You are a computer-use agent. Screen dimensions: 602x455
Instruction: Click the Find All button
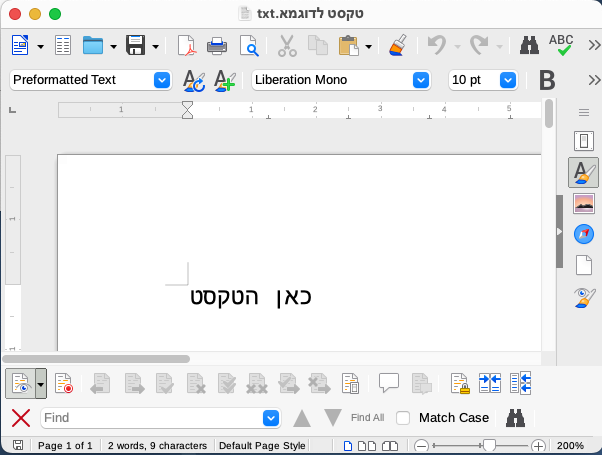pyautogui.click(x=367, y=418)
